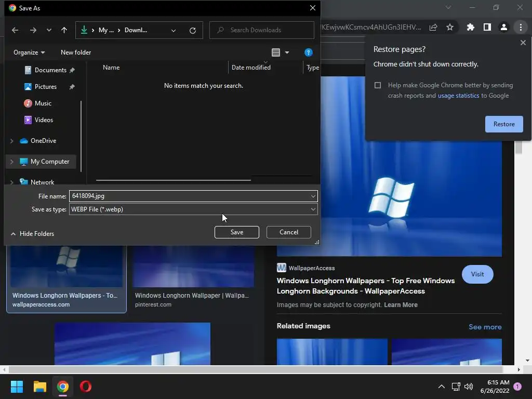The width and height of the screenshot is (532, 399).
Task: Open the usage statistics link
Action: pyautogui.click(x=458, y=96)
